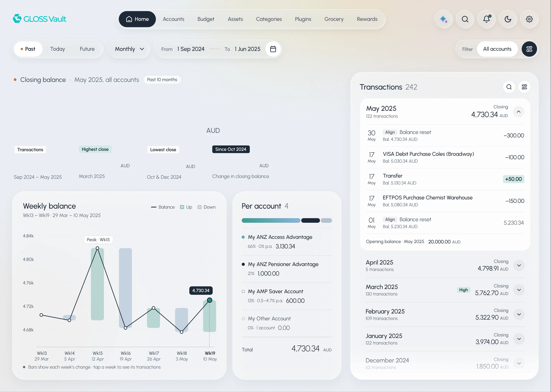
Task: Expand the December 2024 group
Action: coord(519,364)
